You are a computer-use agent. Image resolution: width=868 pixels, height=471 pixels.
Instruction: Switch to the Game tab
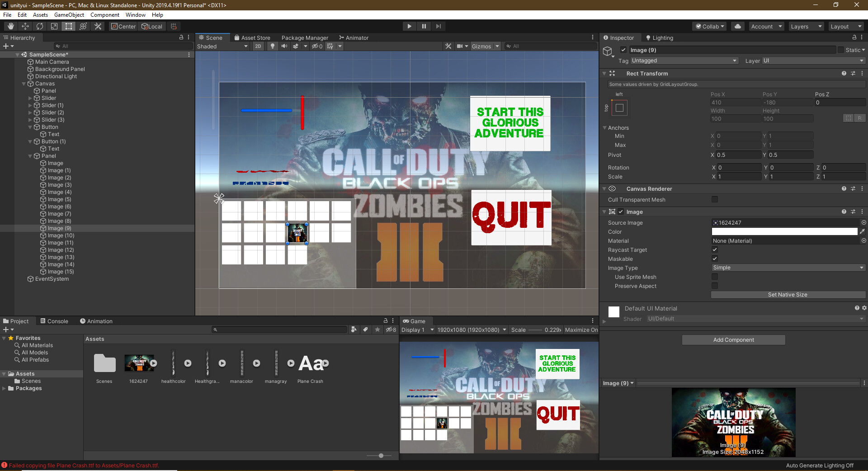[415, 321]
